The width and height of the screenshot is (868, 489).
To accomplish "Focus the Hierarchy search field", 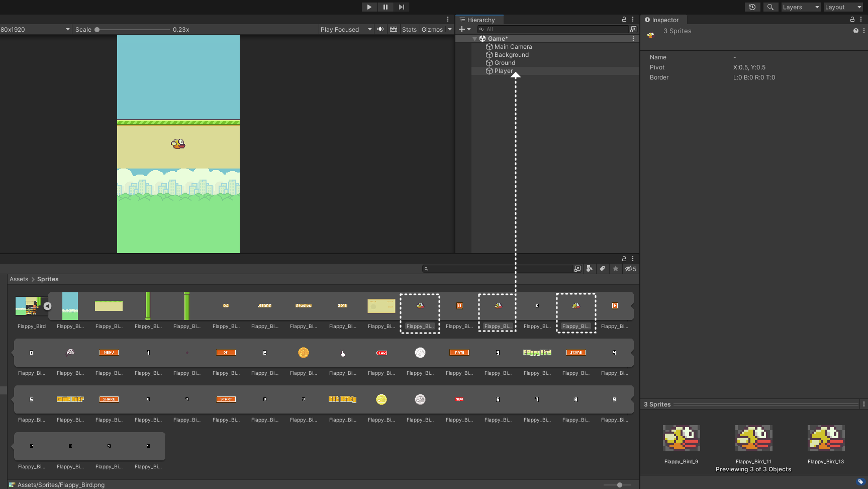I will pyautogui.click(x=552, y=29).
